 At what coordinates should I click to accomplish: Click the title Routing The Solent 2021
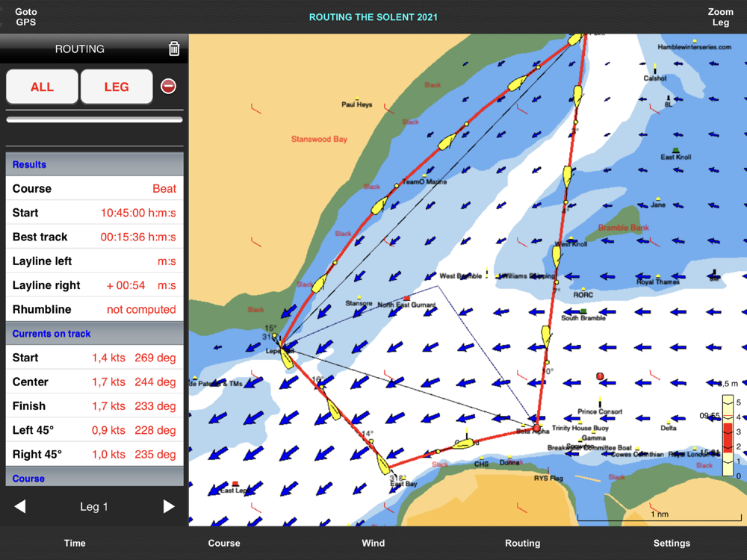coord(373,17)
